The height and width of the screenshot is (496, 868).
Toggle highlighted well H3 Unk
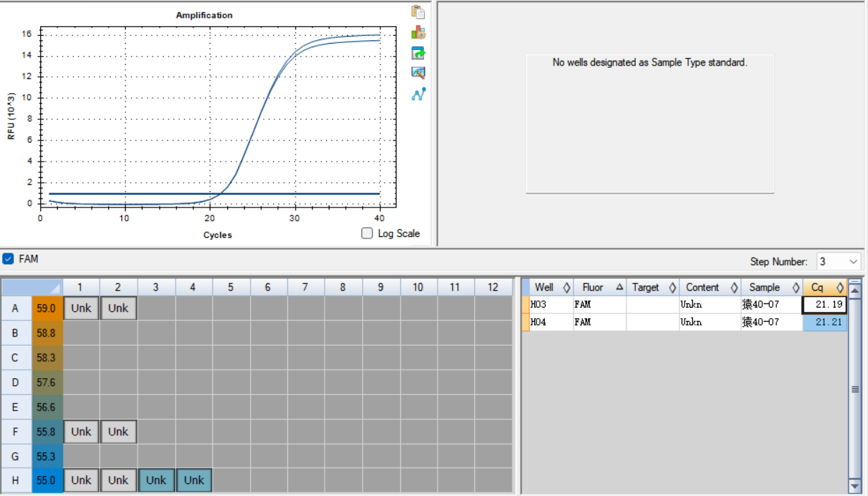click(156, 480)
